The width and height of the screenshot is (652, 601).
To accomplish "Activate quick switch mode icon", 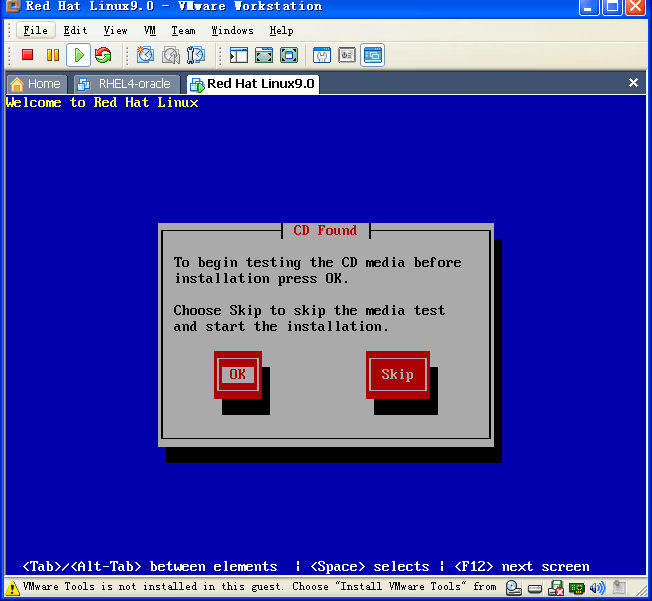I will point(289,55).
